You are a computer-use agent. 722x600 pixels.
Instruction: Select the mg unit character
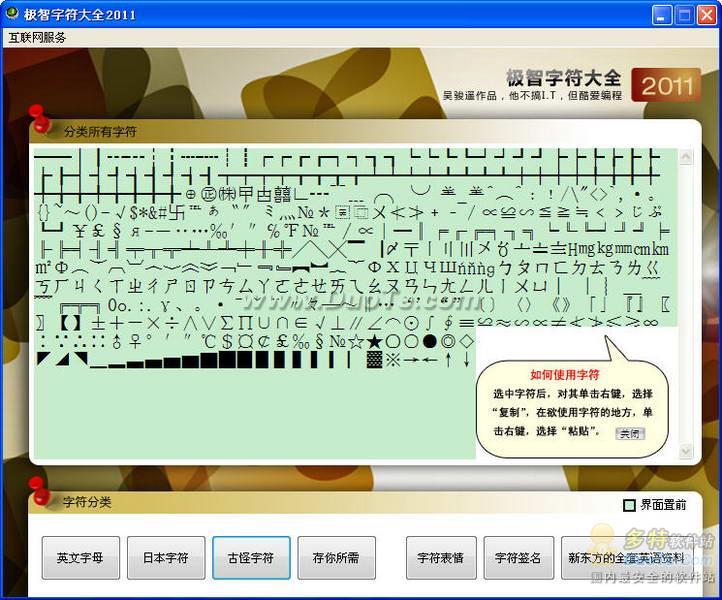(586, 250)
